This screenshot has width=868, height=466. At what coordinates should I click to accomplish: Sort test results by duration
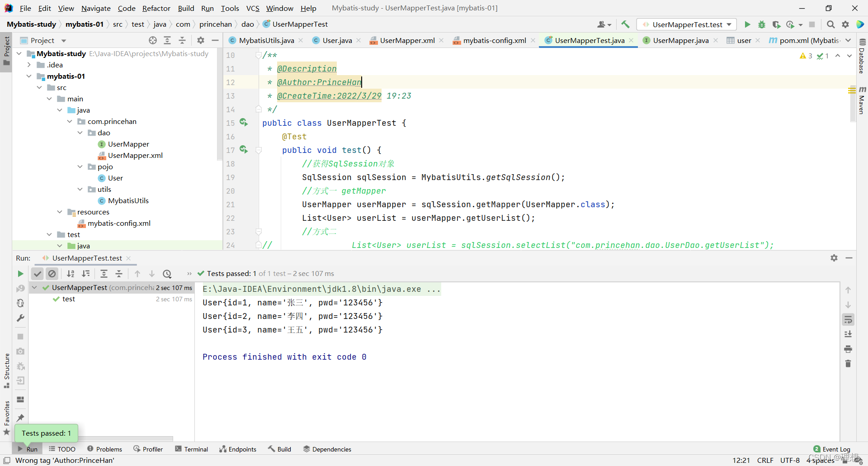pos(85,274)
